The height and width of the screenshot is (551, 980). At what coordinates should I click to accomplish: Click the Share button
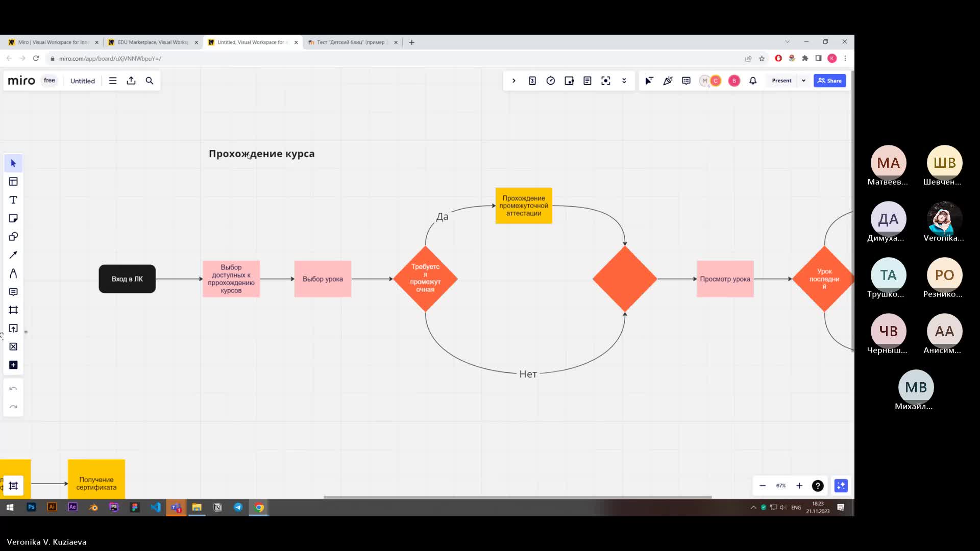point(829,81)
